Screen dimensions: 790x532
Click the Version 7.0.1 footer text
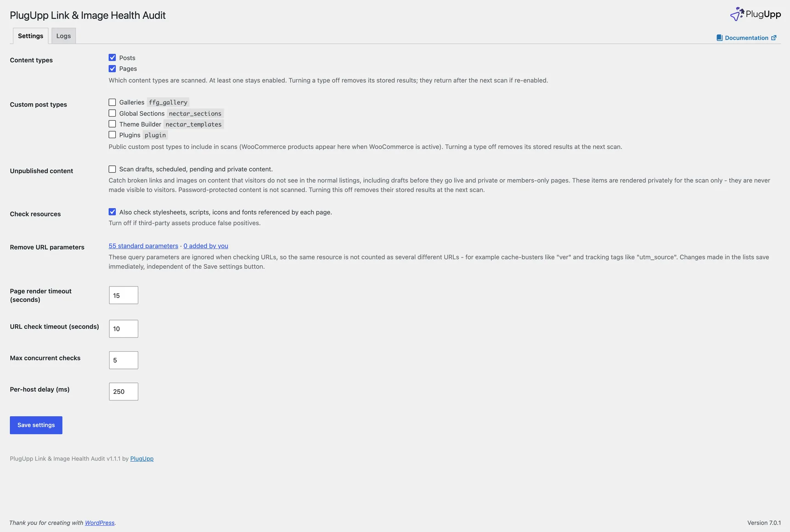pyautogui.click(x=764, y=523)
